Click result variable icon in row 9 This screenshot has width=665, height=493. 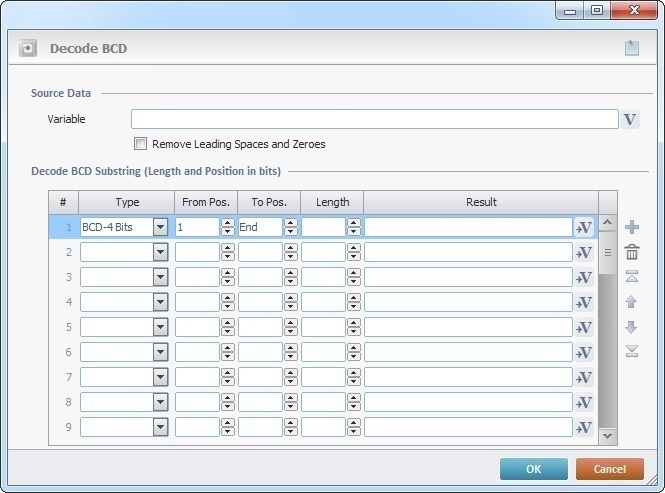[x=584, y=427]
